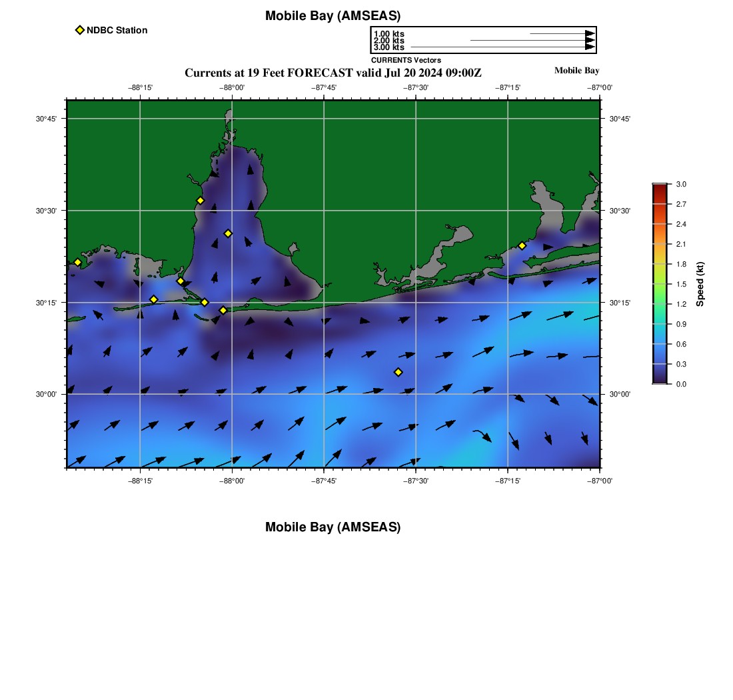
Task: Click the station diamond in mid Mobile Bay
Action: pos(228,233)
